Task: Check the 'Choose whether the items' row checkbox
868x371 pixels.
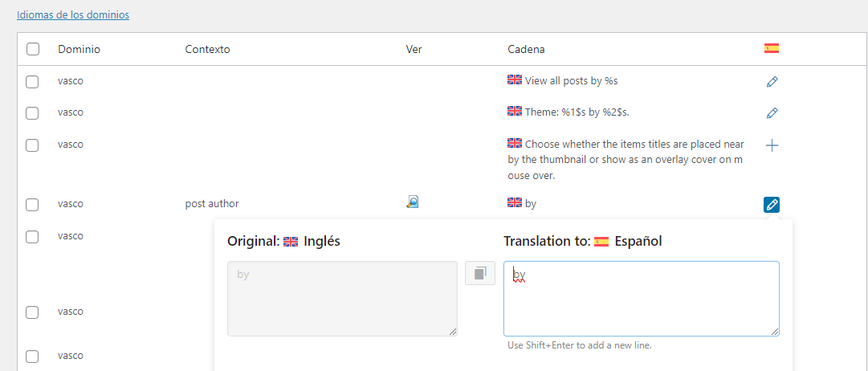Action: [x=32, y=145]
